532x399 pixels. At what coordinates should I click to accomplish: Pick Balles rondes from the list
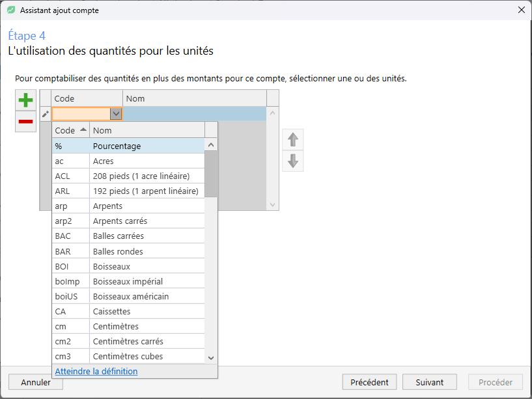coord(128,251)
